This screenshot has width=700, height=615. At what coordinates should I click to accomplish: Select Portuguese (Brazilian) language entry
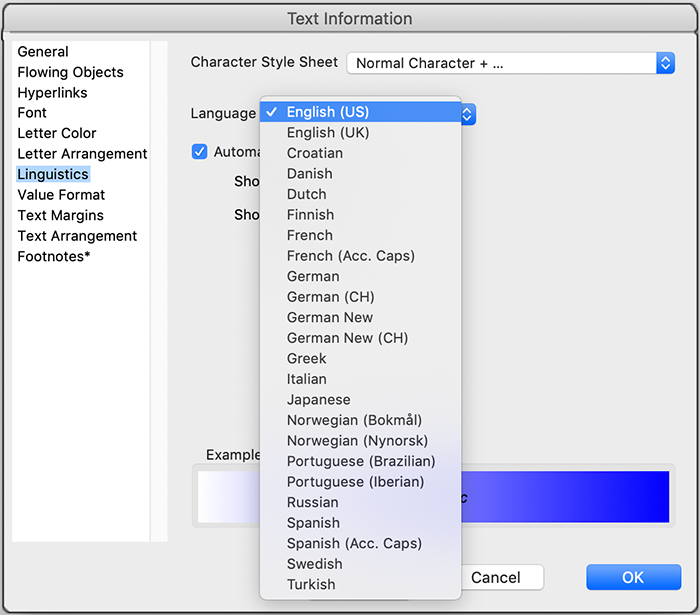(361, 461)
